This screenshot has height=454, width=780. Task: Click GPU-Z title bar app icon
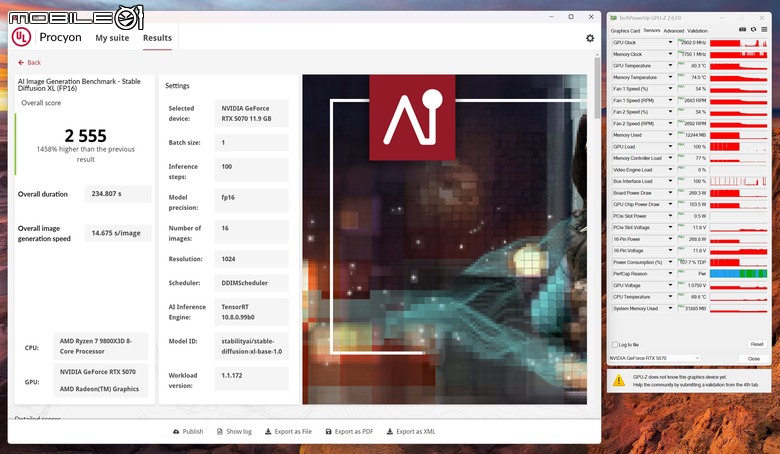tap(613, 18)
